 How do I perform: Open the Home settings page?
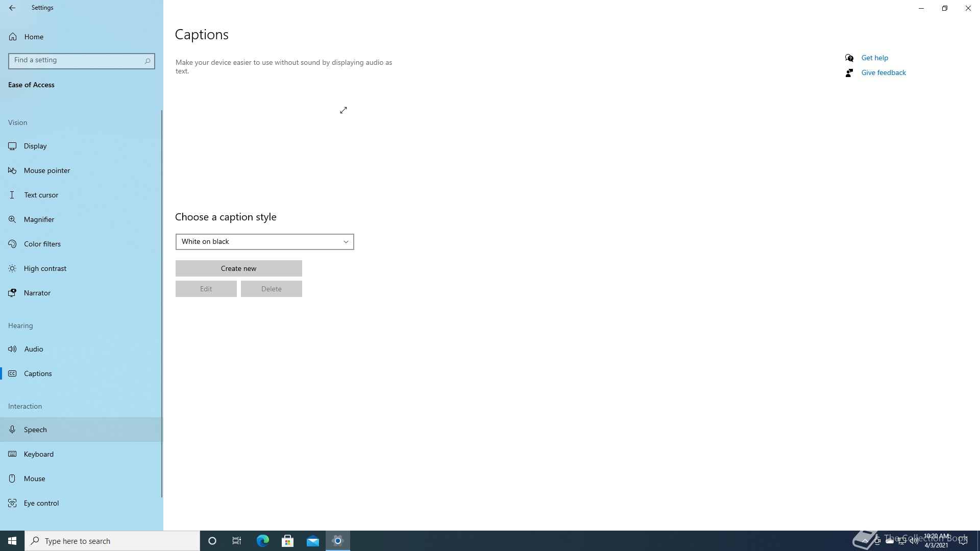coord(82,37)
